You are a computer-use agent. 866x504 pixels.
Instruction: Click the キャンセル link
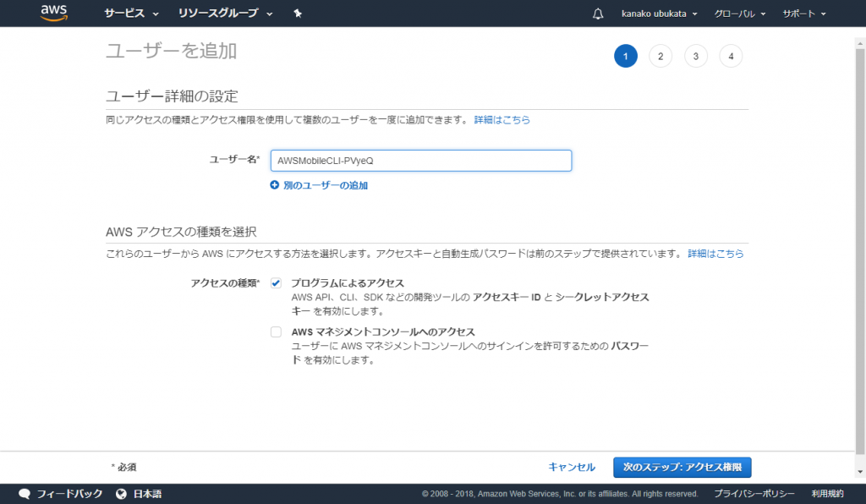pyautogui.click(x=572, y=467)
